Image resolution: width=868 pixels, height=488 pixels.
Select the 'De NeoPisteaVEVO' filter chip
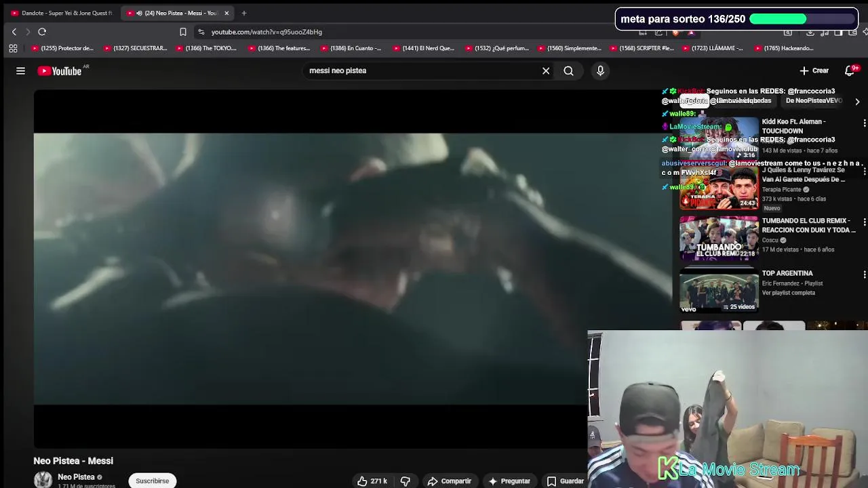click(814, 100)
